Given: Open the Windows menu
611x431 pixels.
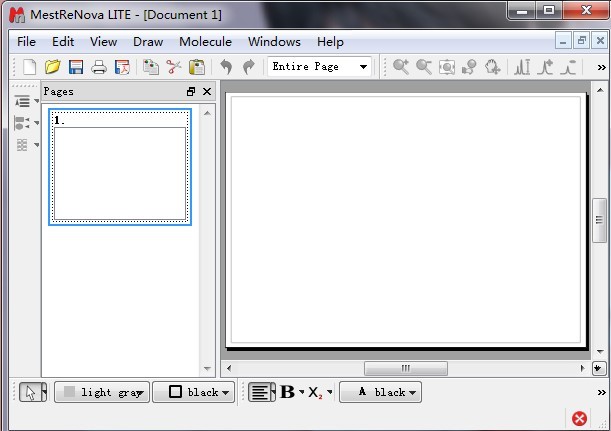Looking at the screenshot, I should point(274,42).
